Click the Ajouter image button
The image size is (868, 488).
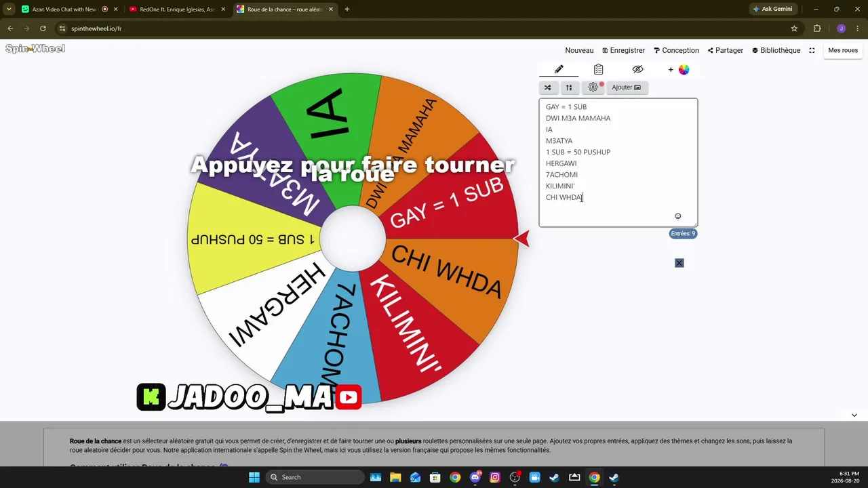(626, 87)
